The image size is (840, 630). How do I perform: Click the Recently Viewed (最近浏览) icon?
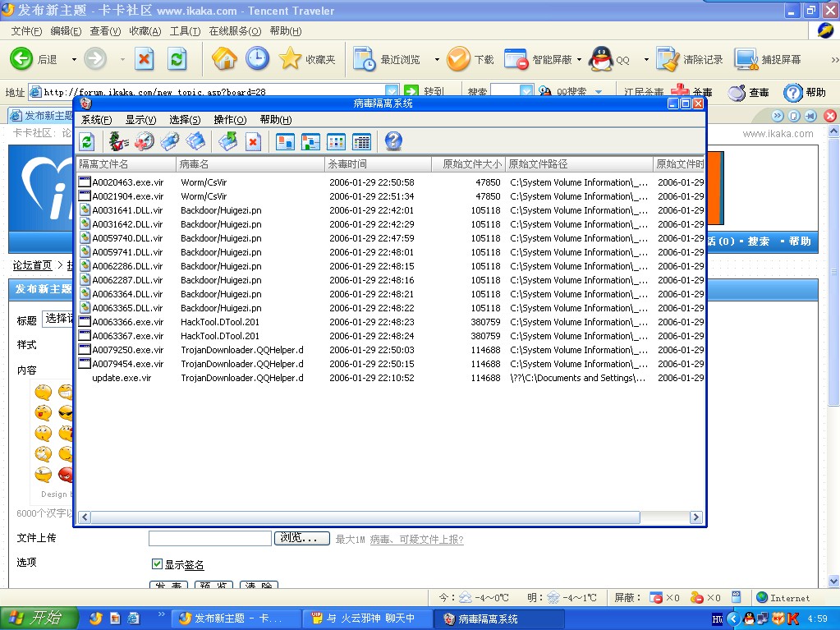(x=365, y=59)
